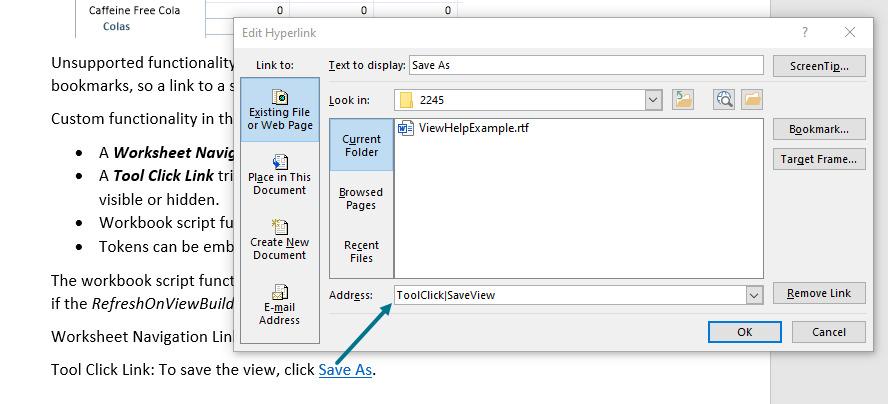Go up one folder icon
Image resolution: width=888 pixels, height=404 pixels.
tap(683, 100)
